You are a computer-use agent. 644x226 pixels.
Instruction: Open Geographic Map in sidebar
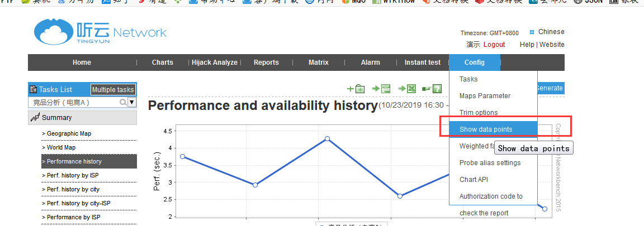pyautogui.click(x=69, y=134)
